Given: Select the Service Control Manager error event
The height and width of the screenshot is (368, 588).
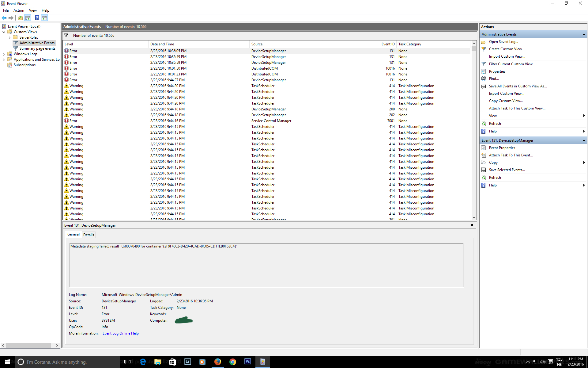Looking at the screenshot, I should pos(266,121).
